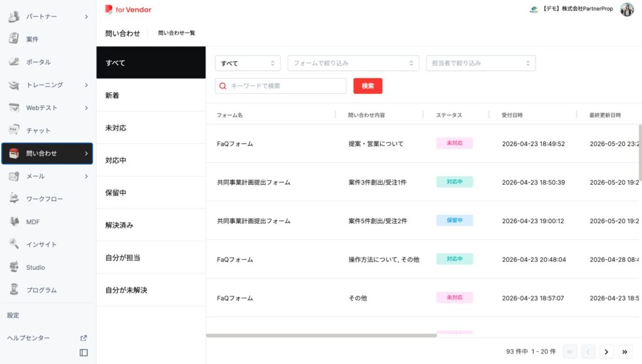642x364 pixels.
Task: Open the row 案件3件創出/受注1件
Action: pyautogui.click(x=424, y=182)
